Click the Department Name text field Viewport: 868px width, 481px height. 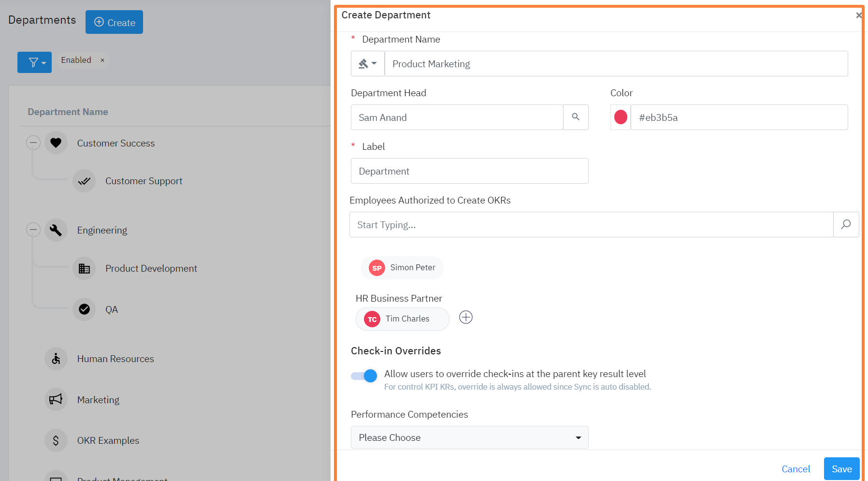click(x=616, y=64)
